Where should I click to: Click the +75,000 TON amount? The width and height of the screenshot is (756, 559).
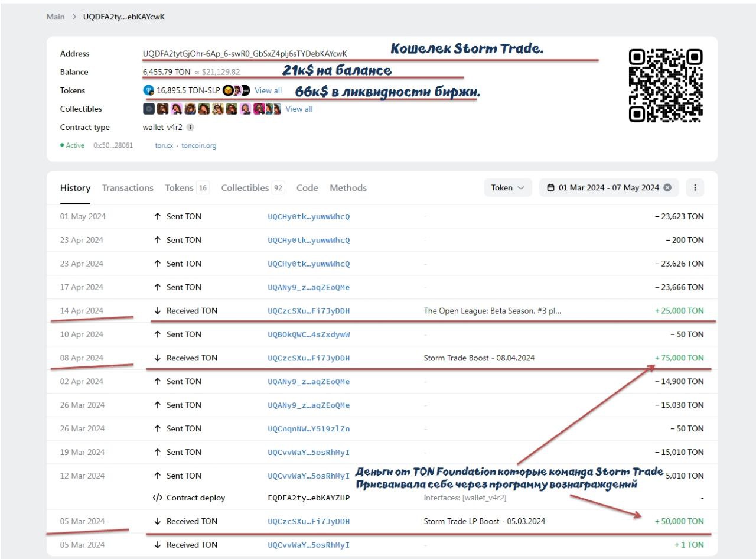pos(679,358)
